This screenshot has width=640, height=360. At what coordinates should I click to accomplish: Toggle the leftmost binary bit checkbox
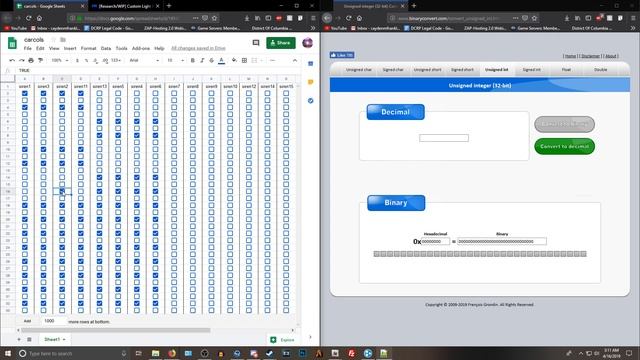377,254
